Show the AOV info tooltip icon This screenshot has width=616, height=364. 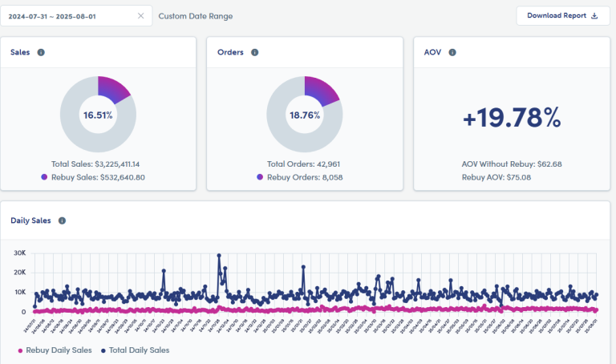(x=452, y=52)
